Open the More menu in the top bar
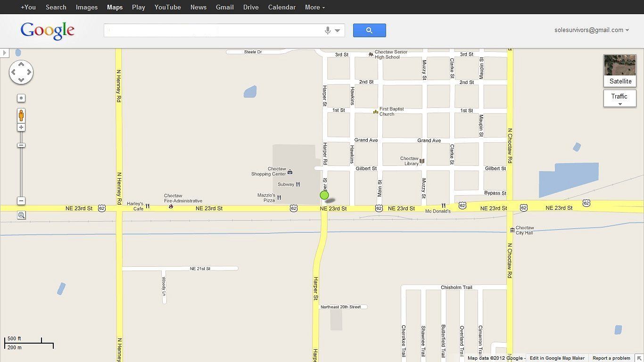This screenshot has width=644, height=362. (x=314, y=7)
